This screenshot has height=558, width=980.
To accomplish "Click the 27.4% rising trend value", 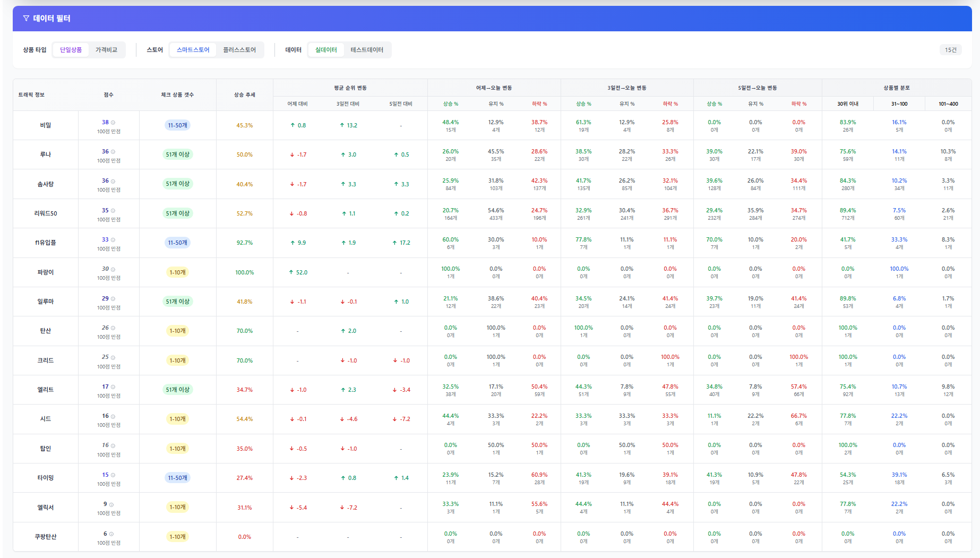I will (x=245, y=478).
